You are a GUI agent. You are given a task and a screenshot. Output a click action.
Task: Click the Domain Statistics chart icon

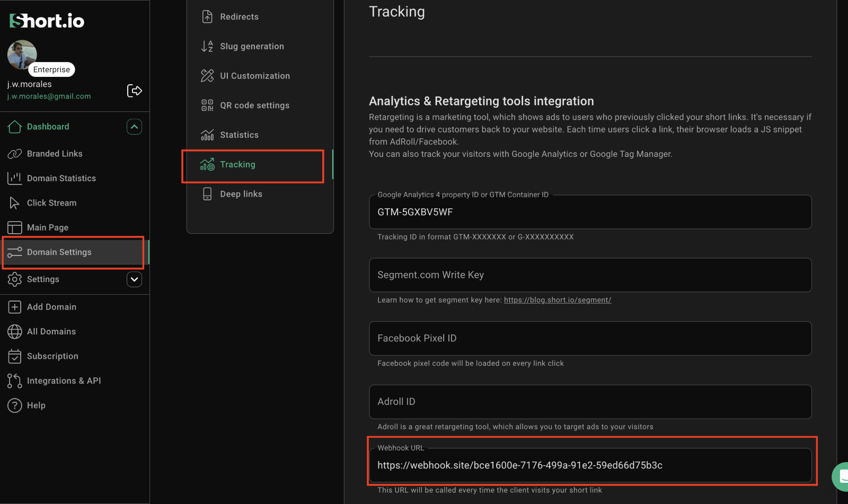tap(15, 178)
